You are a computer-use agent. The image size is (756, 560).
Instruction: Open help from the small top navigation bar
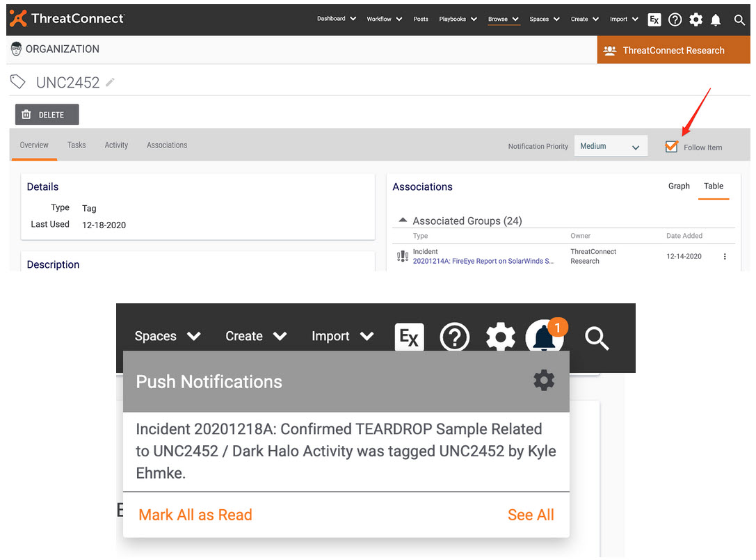pyautogui.click(x=675, y=19)
